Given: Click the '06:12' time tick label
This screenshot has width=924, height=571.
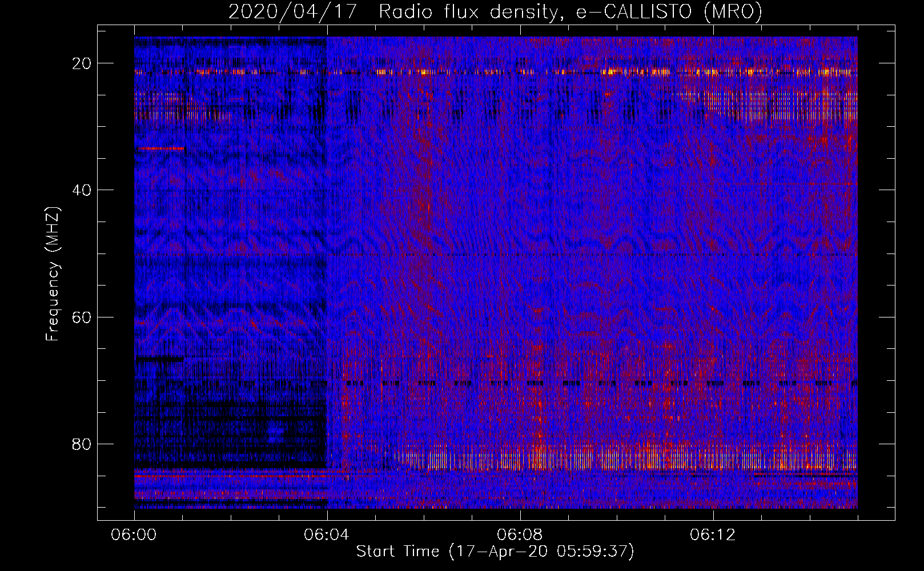Looking at the screenshot, I should [713, 535].
